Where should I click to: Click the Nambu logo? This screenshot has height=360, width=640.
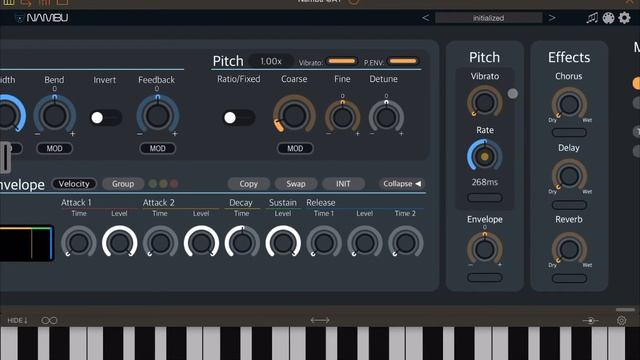pos(42,18)
